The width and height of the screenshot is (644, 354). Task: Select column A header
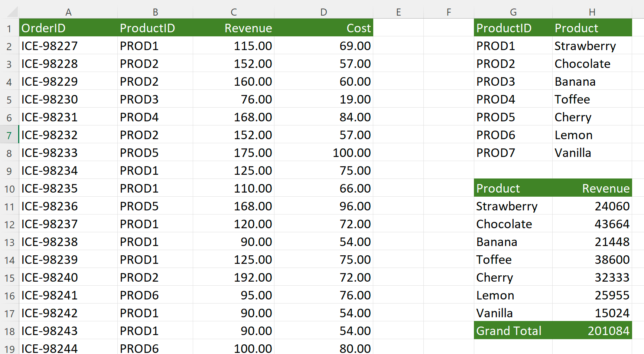point(68,12)
